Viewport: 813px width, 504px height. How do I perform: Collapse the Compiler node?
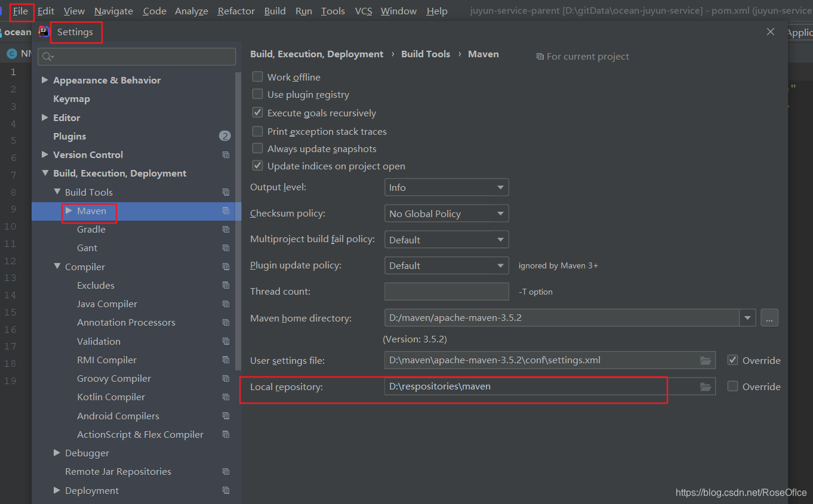57,267
